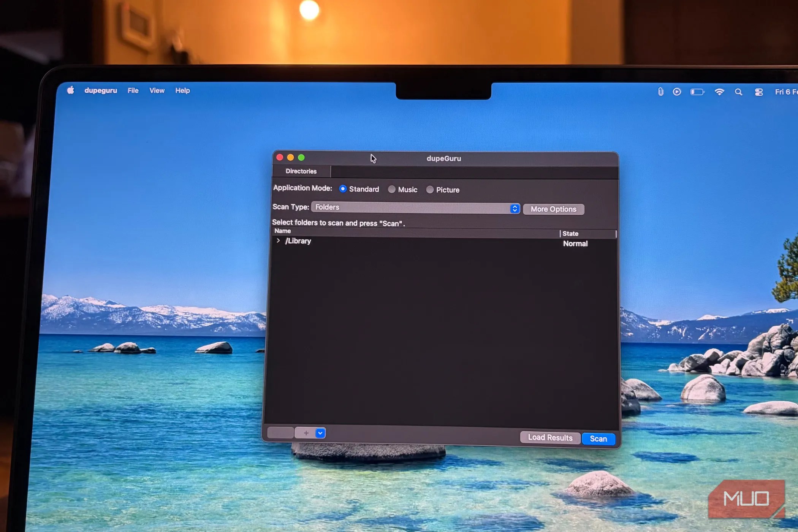Image resolution: width=798 pixels, height=532 pixels.
Task: Click the Name column header
Action: (x=282, y=231)
